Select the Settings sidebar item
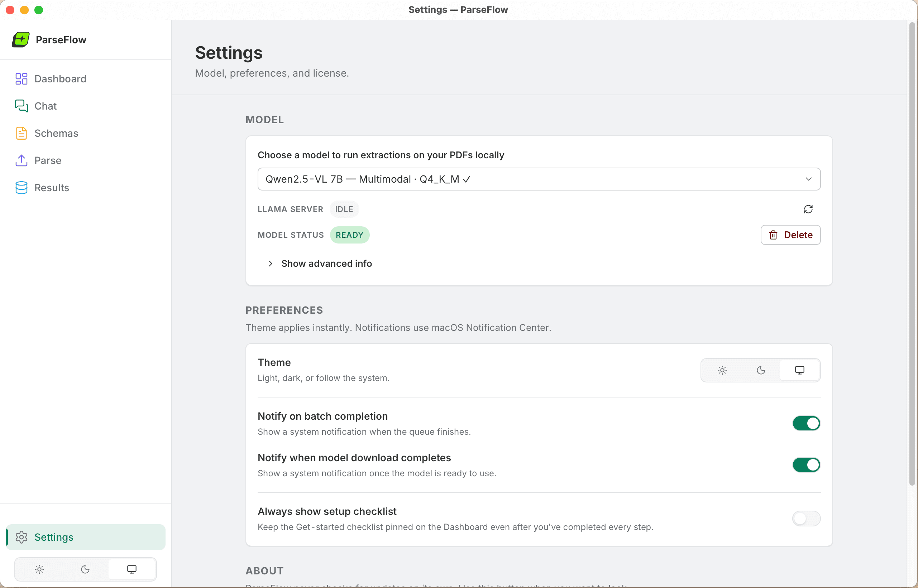The width and height of the screenshot is (918, 588). (x=86, y=537)
